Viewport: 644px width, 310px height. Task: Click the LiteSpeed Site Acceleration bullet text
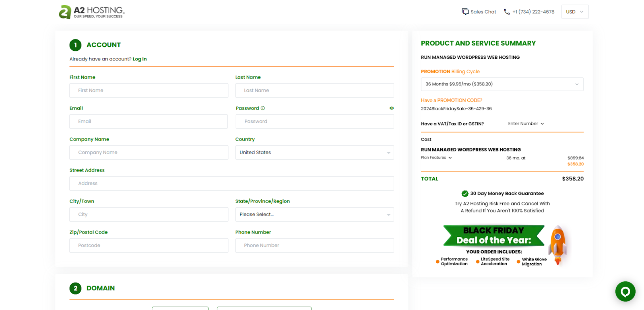(x=495, y=262)
